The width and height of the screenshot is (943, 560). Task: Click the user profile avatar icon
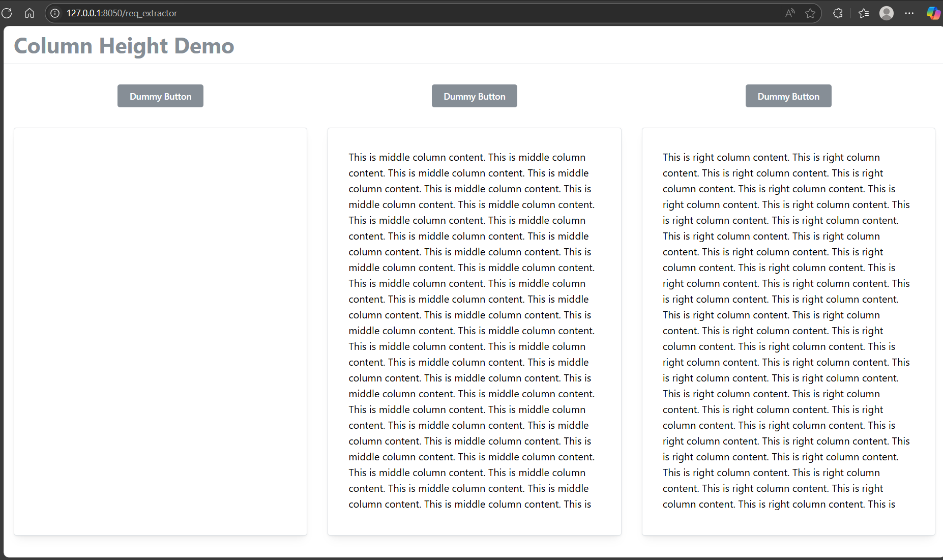(x=886, y=13)
